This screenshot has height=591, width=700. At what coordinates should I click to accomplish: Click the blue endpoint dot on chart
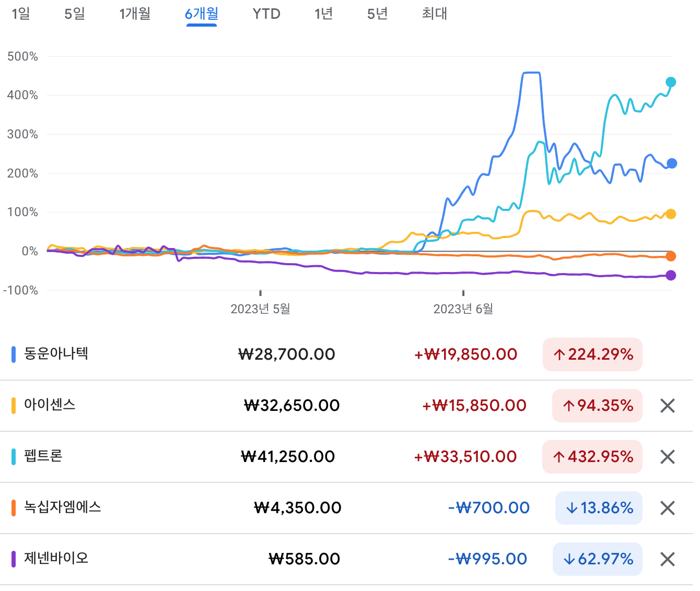pos(672,163)
